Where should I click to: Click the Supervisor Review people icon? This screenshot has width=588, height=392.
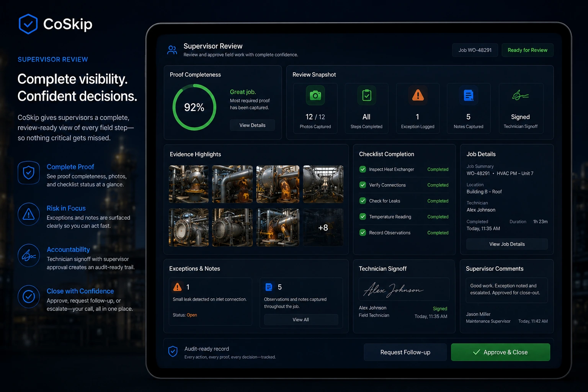[172, 50]
